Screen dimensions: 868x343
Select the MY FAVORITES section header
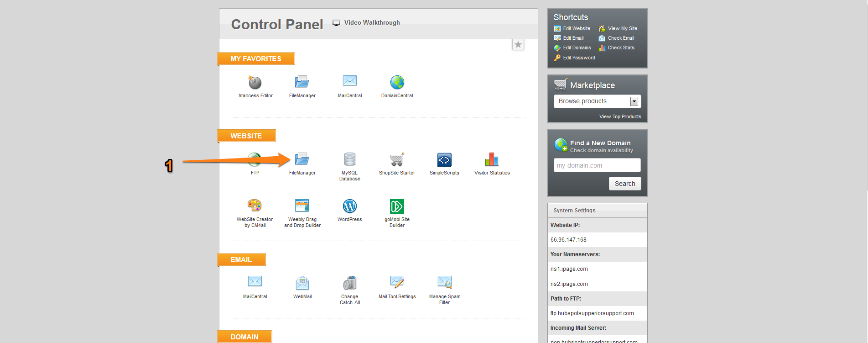256,59
